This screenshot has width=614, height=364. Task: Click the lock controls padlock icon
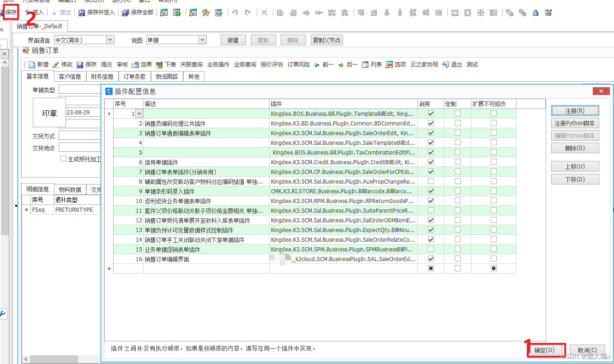536,12
